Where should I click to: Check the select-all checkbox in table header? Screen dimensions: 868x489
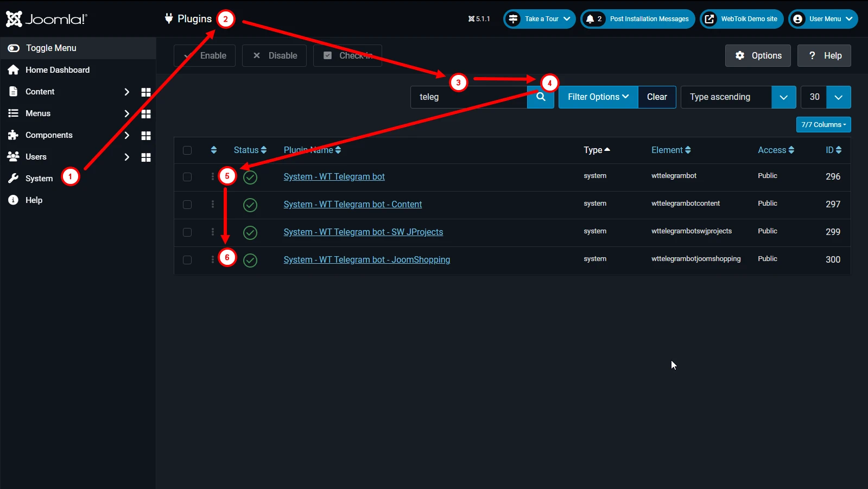click(187, 150)
